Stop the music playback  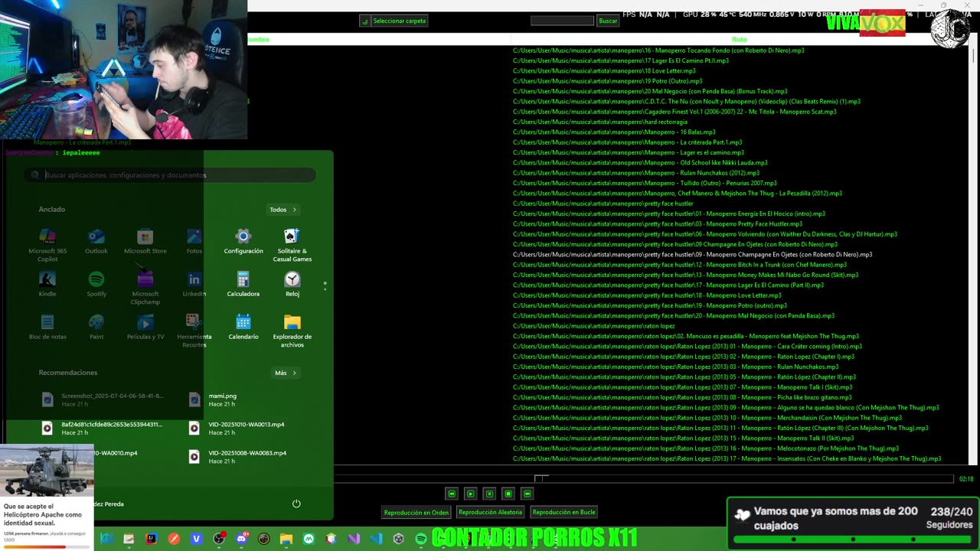(508, 494)
